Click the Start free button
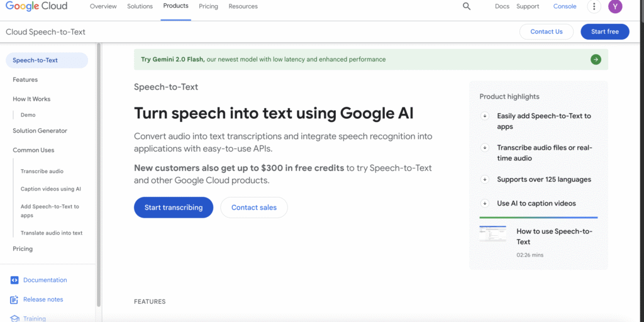Image resolution: width=644 pixels, height=322 pixels. [x=604, y=31]
